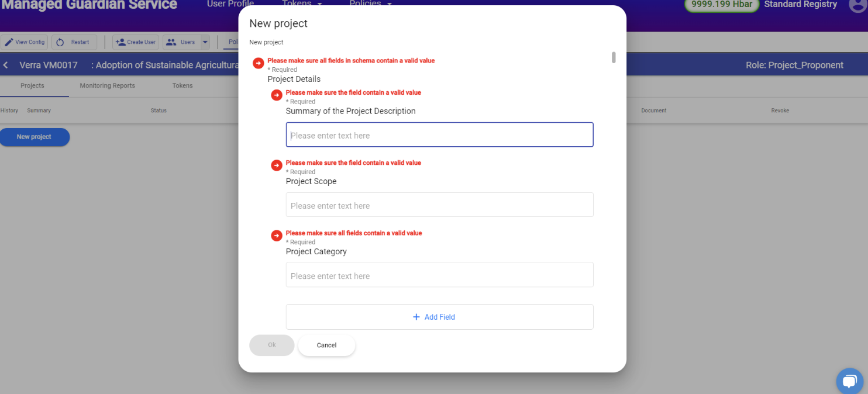
Task: Click the Summary of Project Description field
Action: coord(439,135)
